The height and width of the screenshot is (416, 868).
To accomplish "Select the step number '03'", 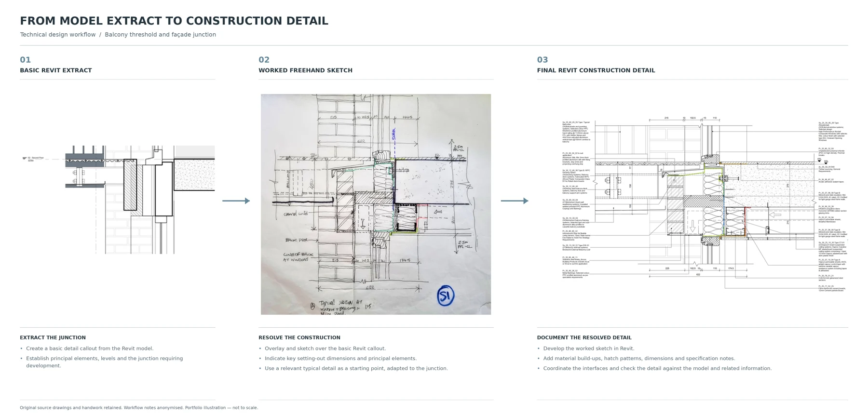I will [542, 60].
